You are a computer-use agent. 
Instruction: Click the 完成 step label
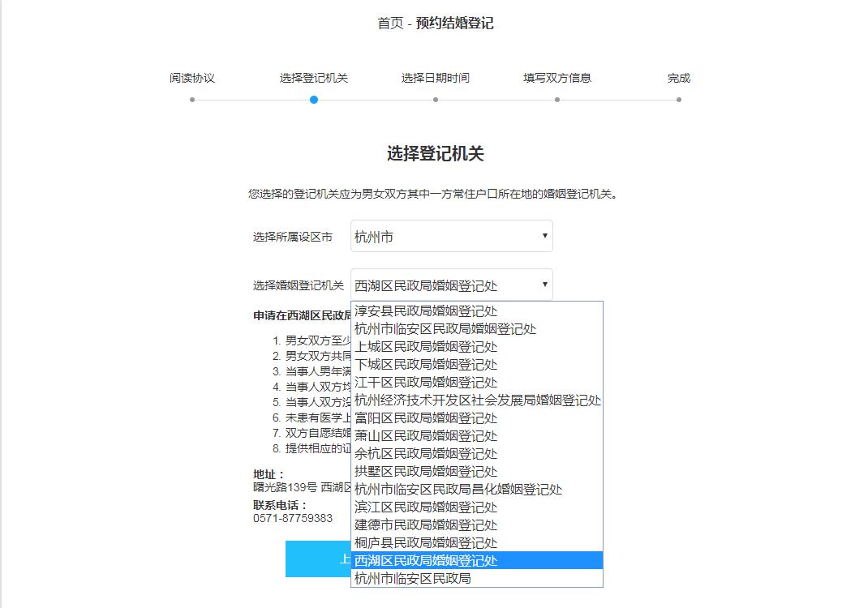679,78
